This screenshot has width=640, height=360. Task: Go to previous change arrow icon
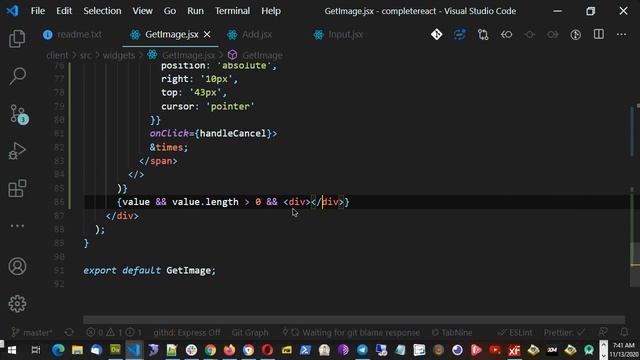coord(507,34)
